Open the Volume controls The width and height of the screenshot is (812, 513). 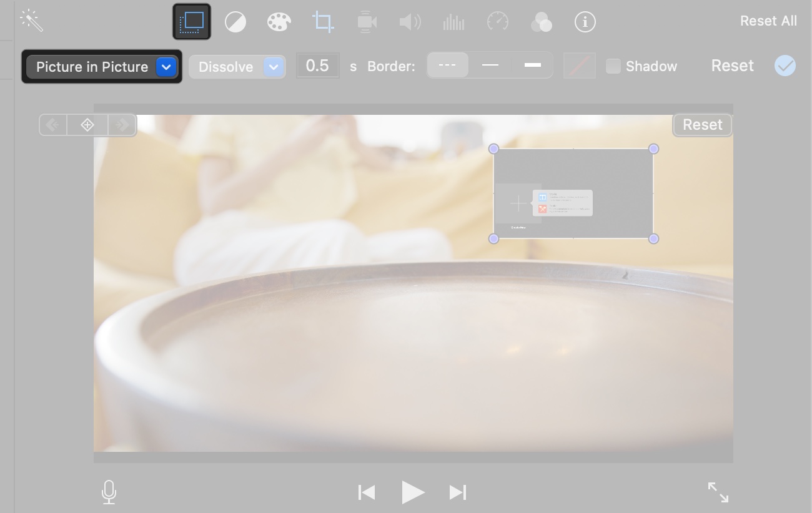[x=410, y=22]
